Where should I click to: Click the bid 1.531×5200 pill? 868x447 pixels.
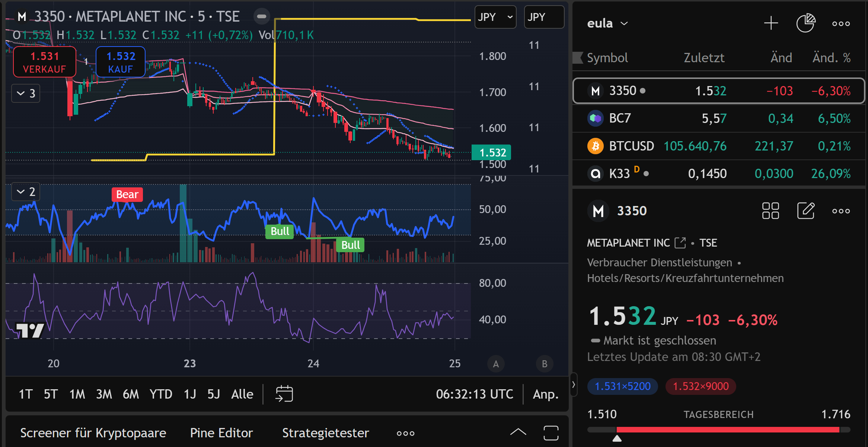click(622, 386)
